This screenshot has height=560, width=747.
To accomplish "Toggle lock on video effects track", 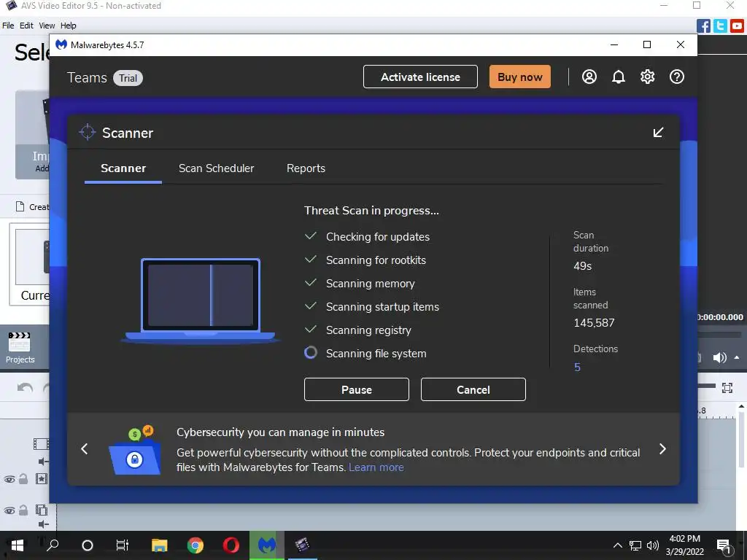I will click(x=23, y=478).
